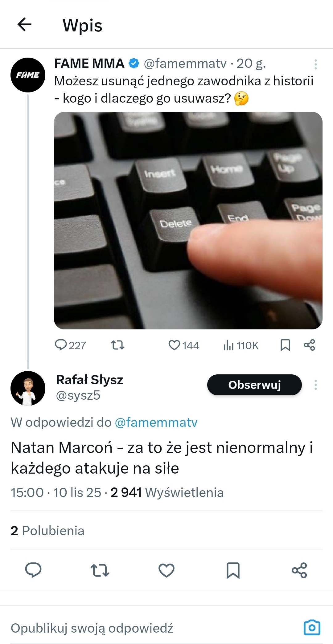Bookmark Rafał Słysz's reply
Screen dimensions: 333x644
233,570
